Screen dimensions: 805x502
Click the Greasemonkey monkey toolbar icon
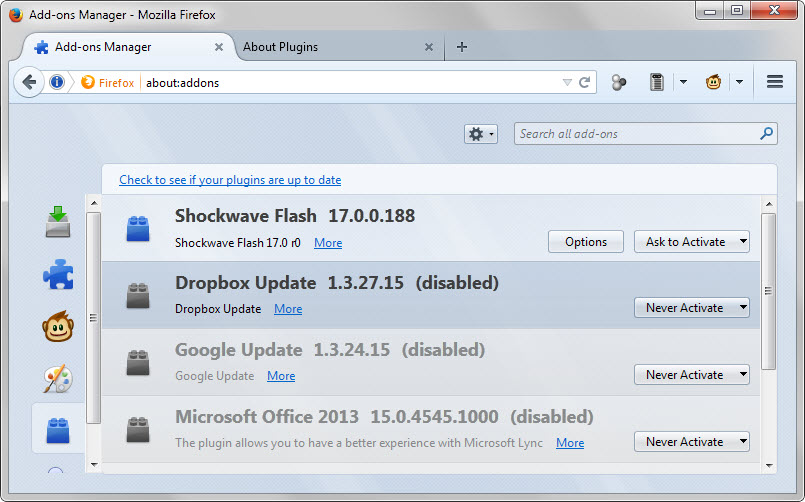point(713,82)
